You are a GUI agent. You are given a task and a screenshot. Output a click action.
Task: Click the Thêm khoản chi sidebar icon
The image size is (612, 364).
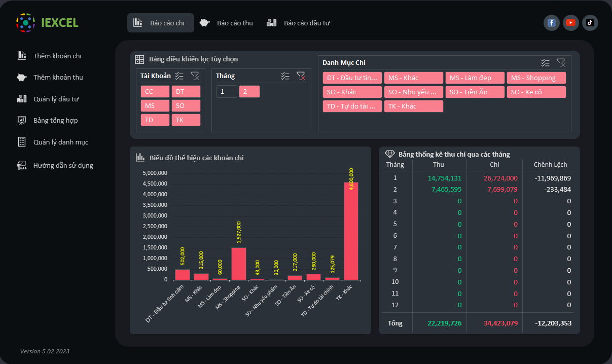click(22, 56)
